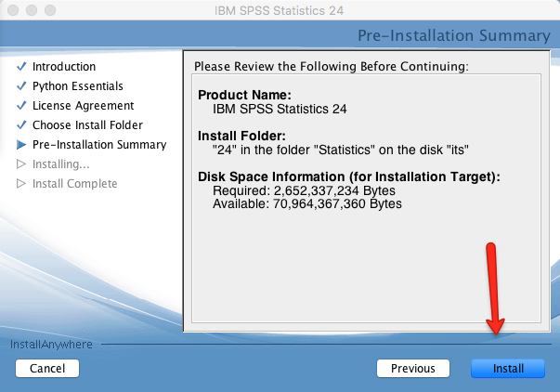Go back with the Previous button
The image size is (560, 392).
click(413, 369)
